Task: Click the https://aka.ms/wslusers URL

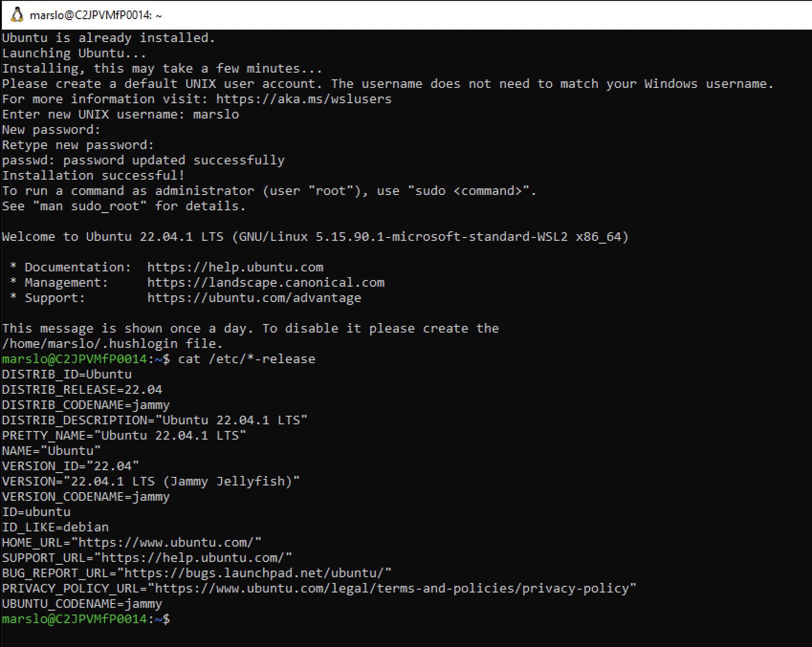Action: [x=304, y=99]
